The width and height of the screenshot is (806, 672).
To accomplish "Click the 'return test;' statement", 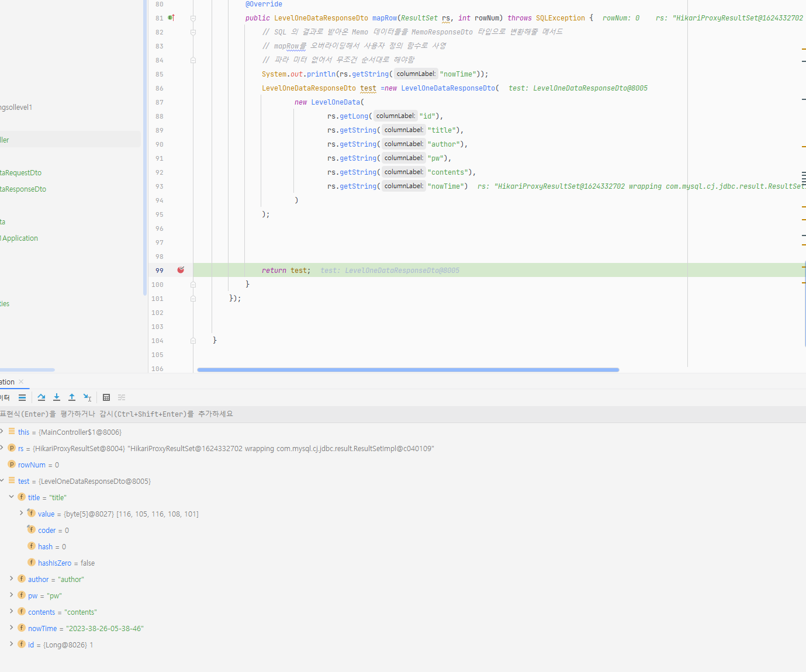I will tap(286, 271).
